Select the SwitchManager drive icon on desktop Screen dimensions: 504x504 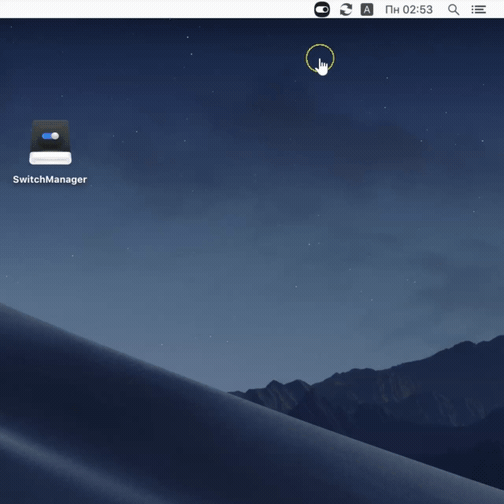(50, 142)
